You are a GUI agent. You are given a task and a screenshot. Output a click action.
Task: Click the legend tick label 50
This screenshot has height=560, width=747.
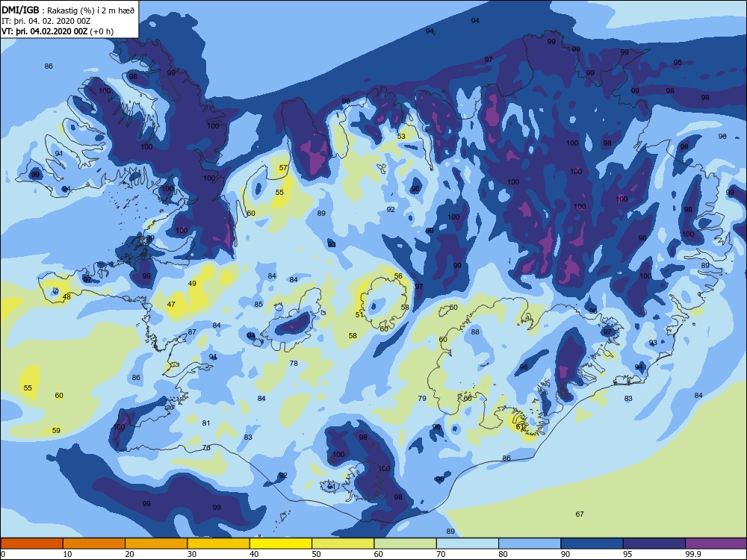point(316,554)
